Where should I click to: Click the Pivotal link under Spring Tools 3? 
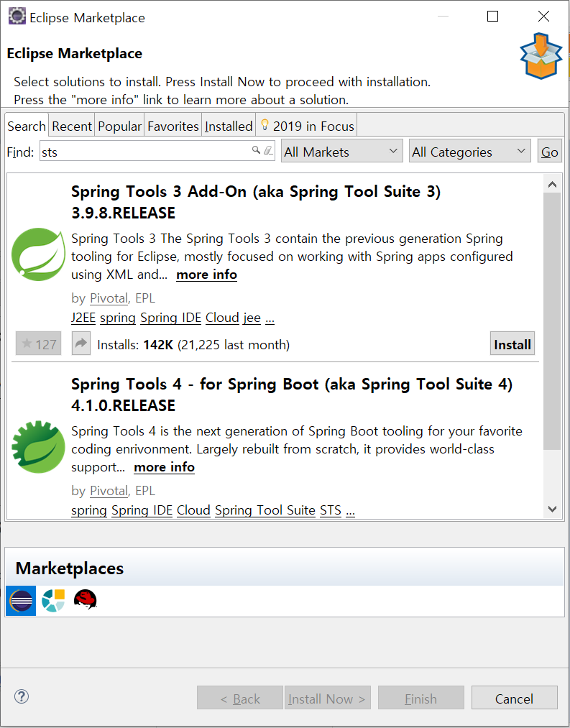109,298
